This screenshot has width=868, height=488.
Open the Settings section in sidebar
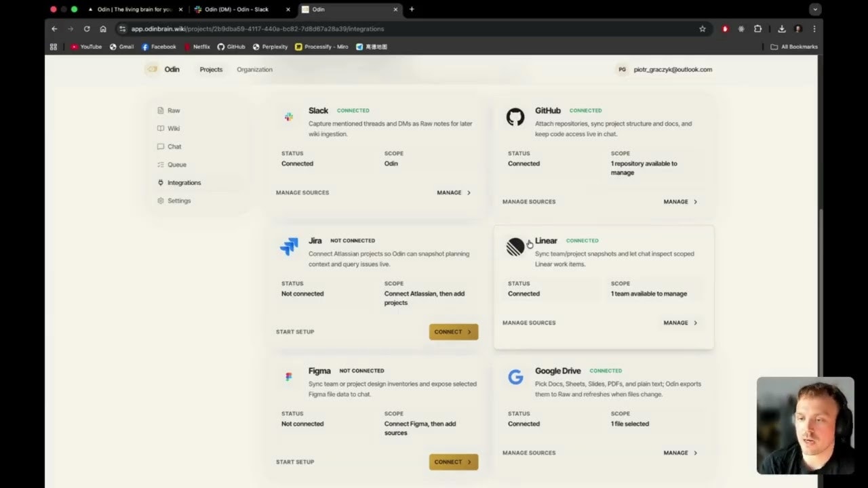click(174, 201)
